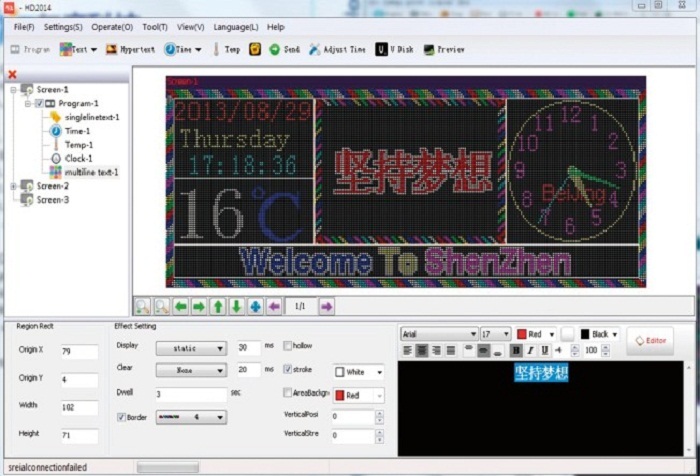Pick the Black background color swatch
The height and width of the screenshot is (476, 700).
(585, 334)
